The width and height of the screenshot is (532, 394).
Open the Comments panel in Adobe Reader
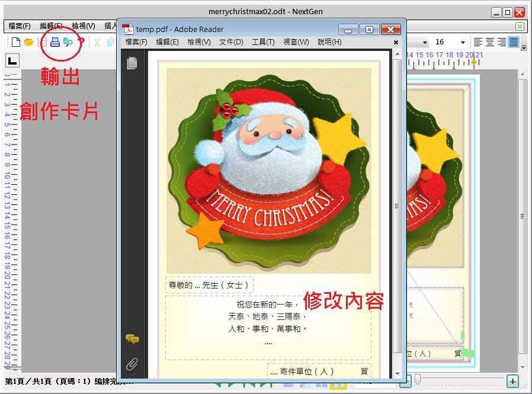pyautogui.click(x=132, y=339)
